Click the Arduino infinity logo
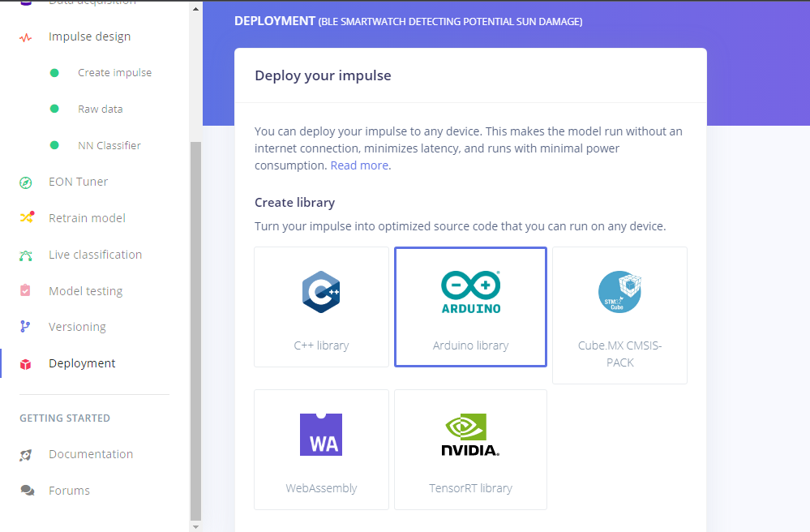 [470, 292]
